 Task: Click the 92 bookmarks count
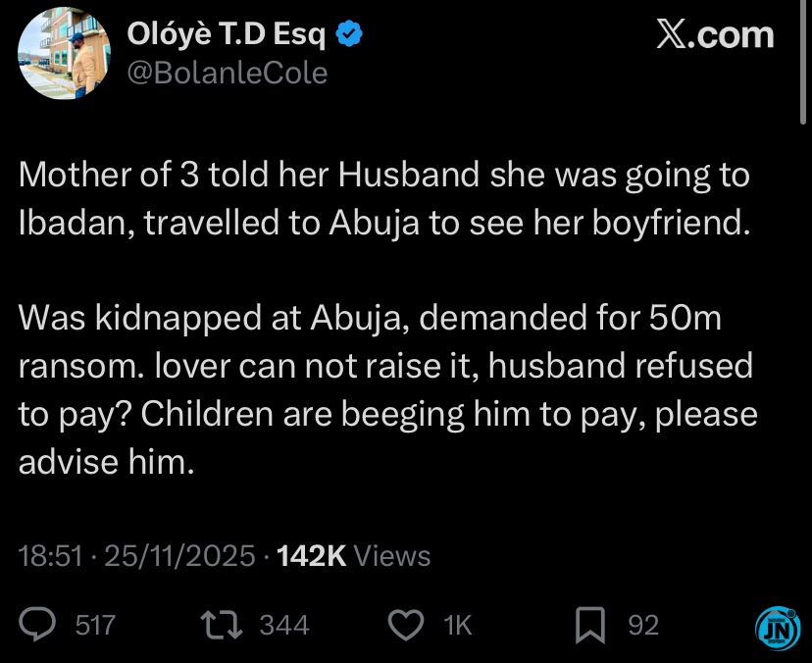643,625
